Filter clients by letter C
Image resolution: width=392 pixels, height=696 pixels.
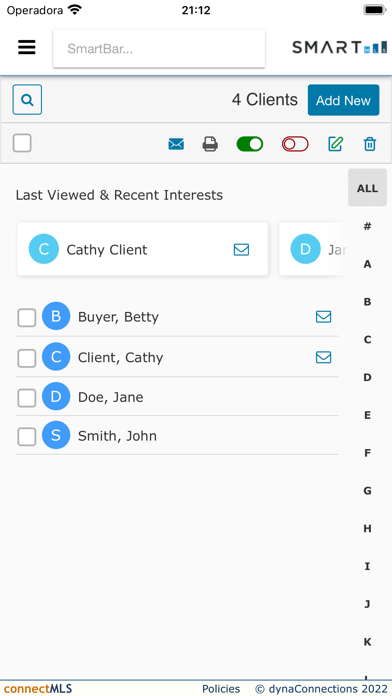pyautogui.click(x=368, y=340)
